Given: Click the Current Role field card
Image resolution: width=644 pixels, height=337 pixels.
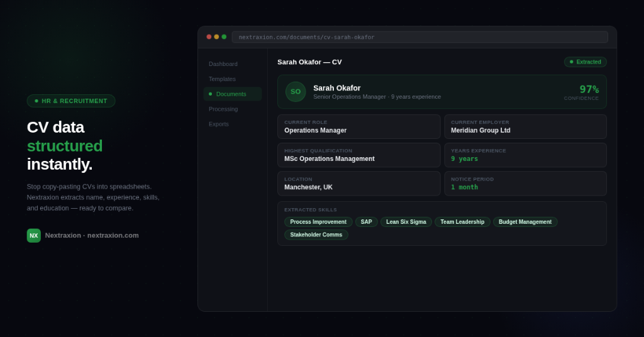Looking at the screenshot, I should 359,126.
